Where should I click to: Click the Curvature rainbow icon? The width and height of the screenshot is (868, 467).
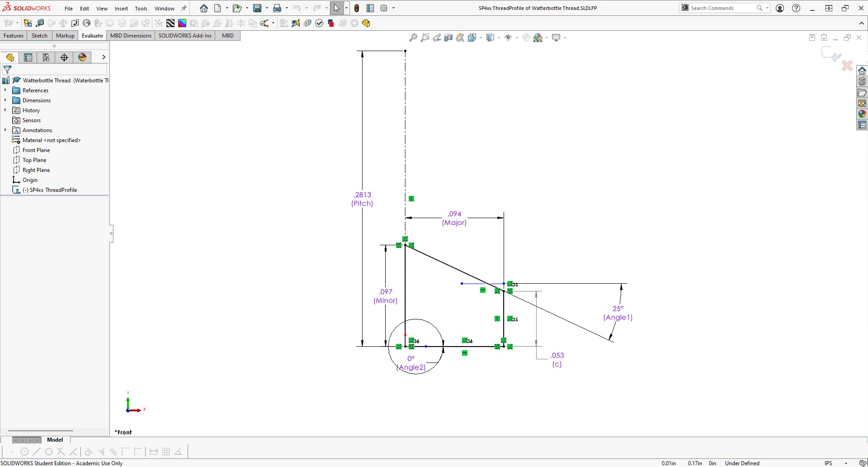click(182, 23)
